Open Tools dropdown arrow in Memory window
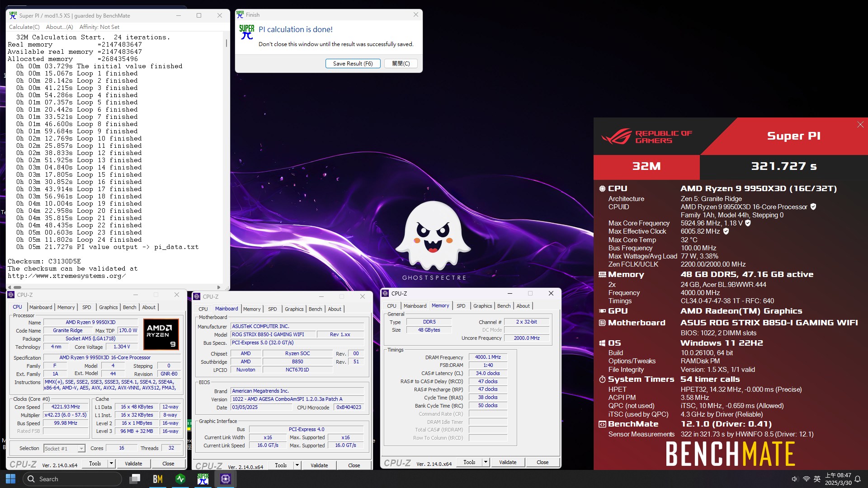Image resolution: width=868 pixels, height=488 pixels. [486, 462]
